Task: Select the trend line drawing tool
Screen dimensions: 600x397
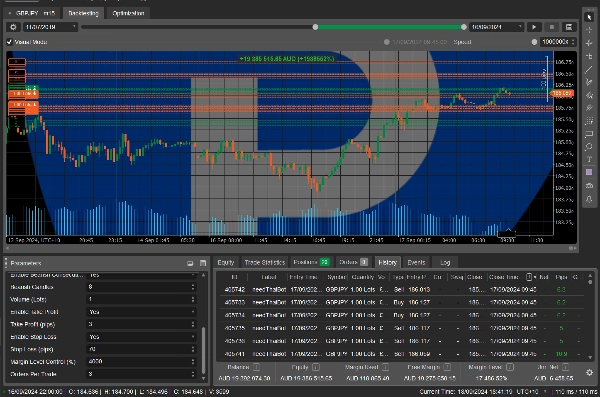Action: click(589, 69)
